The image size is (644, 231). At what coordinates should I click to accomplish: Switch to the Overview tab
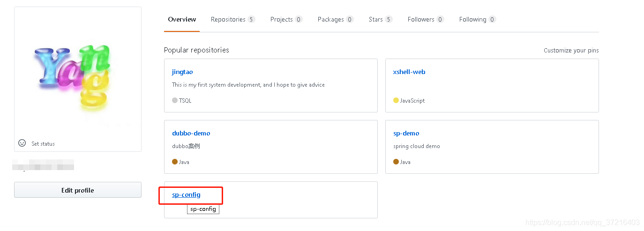(182, 19)
